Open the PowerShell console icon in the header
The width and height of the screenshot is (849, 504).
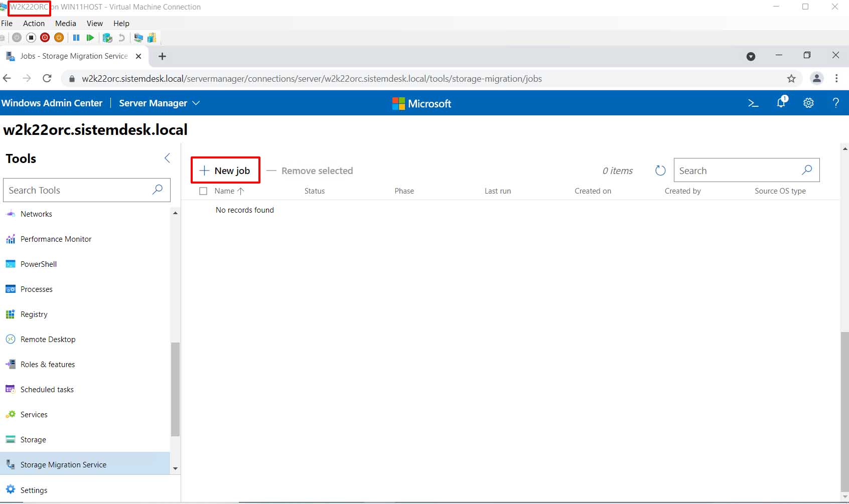(x=753, y=103)
